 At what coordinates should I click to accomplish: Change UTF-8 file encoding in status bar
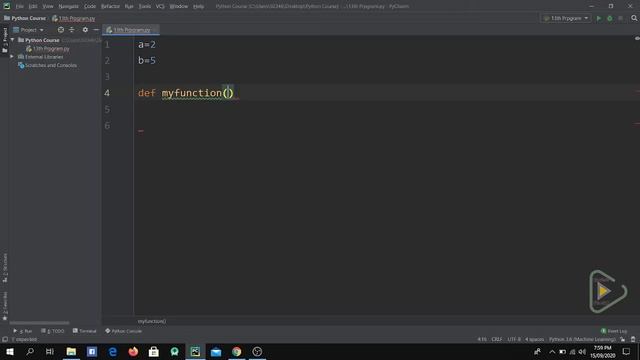pyautogui.click(x=514, y=340)
